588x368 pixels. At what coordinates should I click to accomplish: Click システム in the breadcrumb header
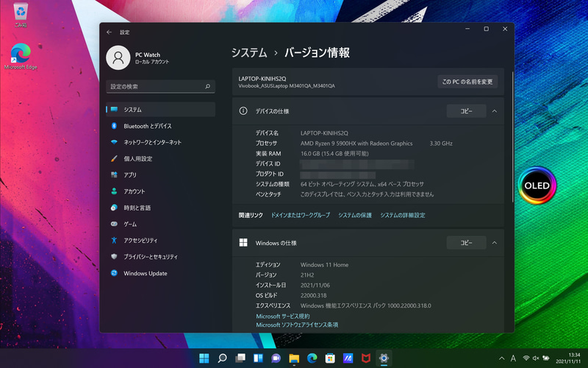coord(249,52)
